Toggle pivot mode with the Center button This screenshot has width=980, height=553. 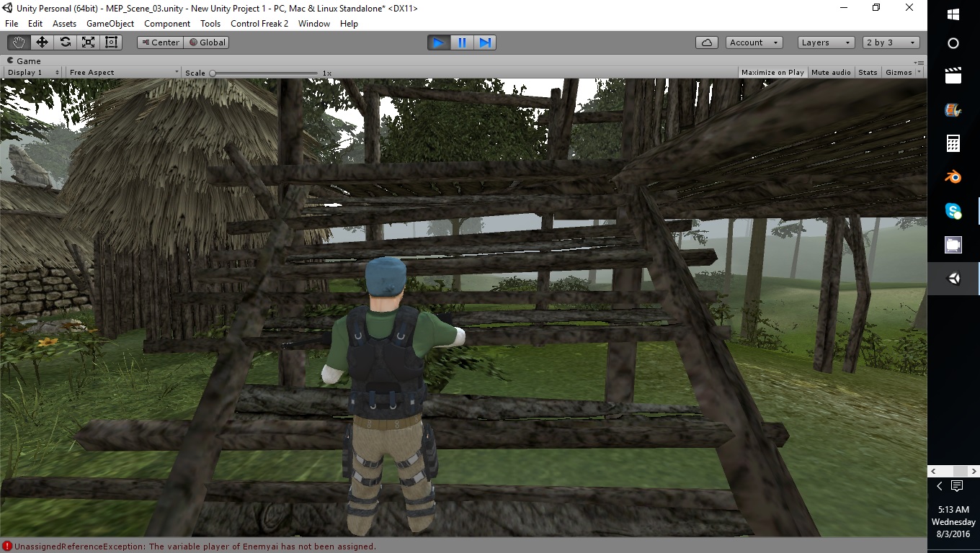click(159, 42)
